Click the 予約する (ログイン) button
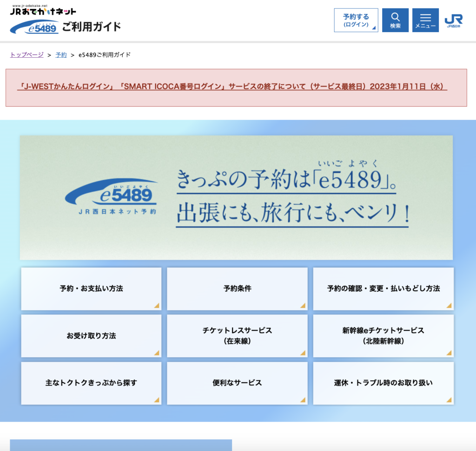 click(356, 20)
